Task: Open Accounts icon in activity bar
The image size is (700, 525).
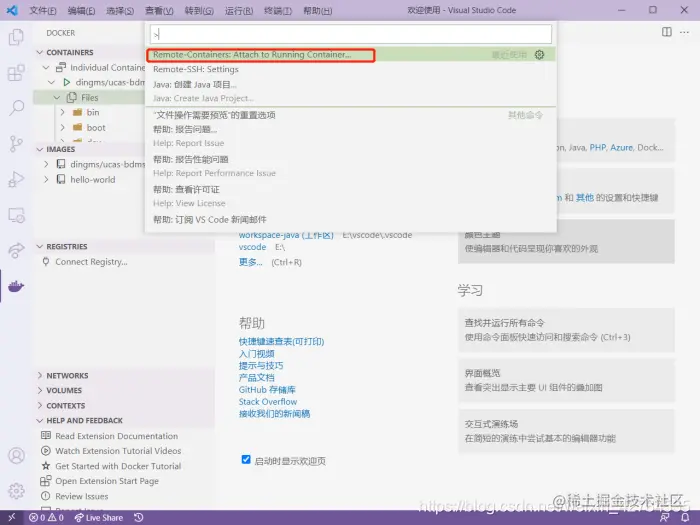Action: [x=16, y=456]
